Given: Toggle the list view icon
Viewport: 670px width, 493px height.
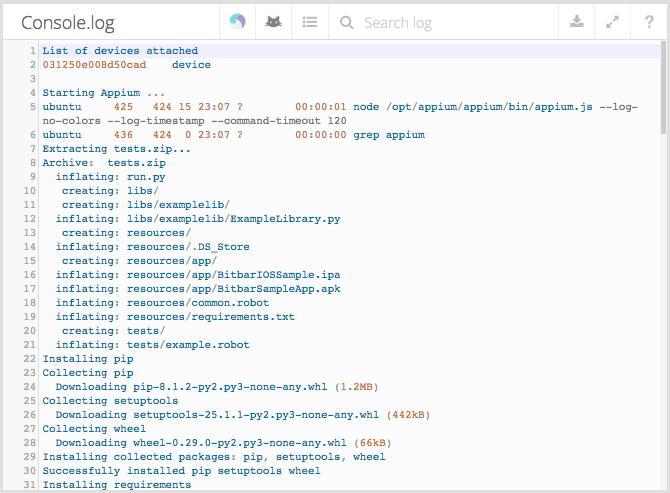Looking at the screenshot, I should point(310,22).
